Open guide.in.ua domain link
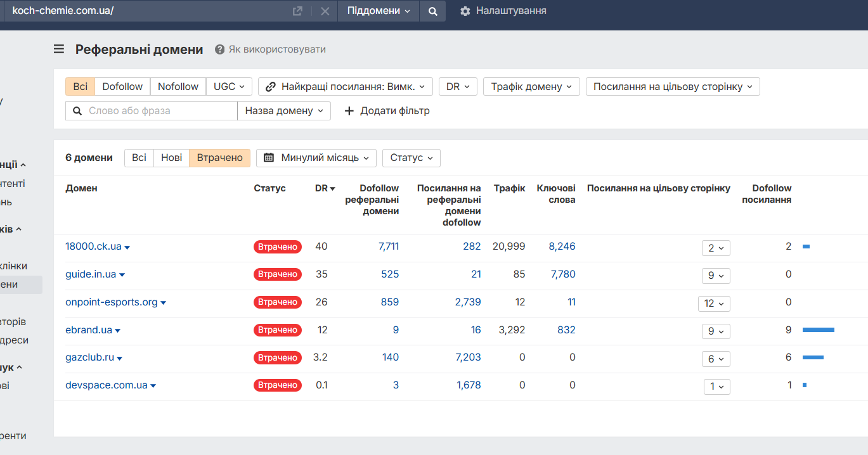 [91, 274]
